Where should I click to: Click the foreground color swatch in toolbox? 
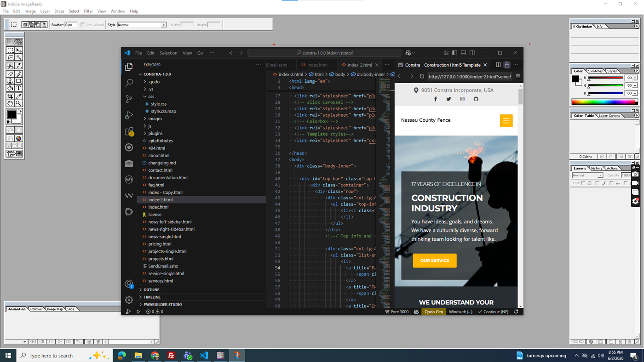[x=12, y=114]
